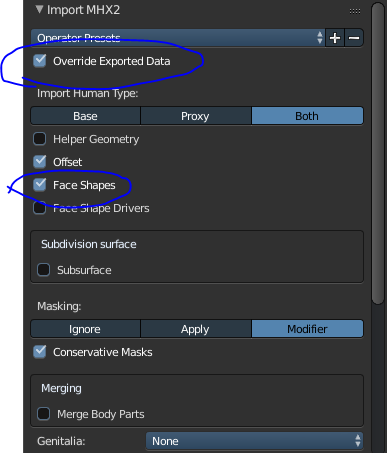Click the panel grip dots icon

tap(355, 11)
